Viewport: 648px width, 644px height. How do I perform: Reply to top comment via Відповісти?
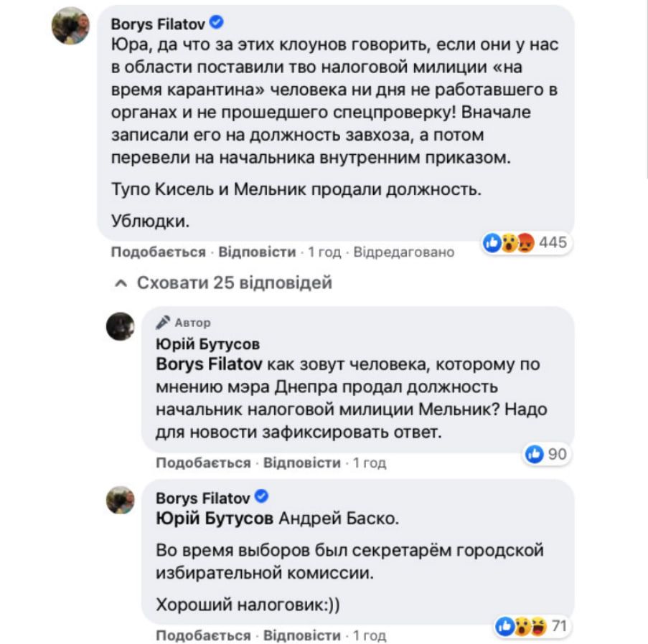(257, 252)
